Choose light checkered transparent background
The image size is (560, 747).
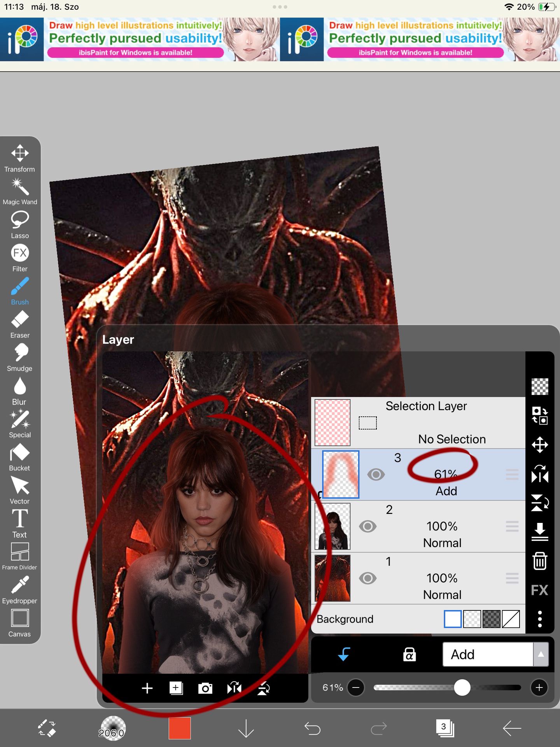click(x=472, y=619)
